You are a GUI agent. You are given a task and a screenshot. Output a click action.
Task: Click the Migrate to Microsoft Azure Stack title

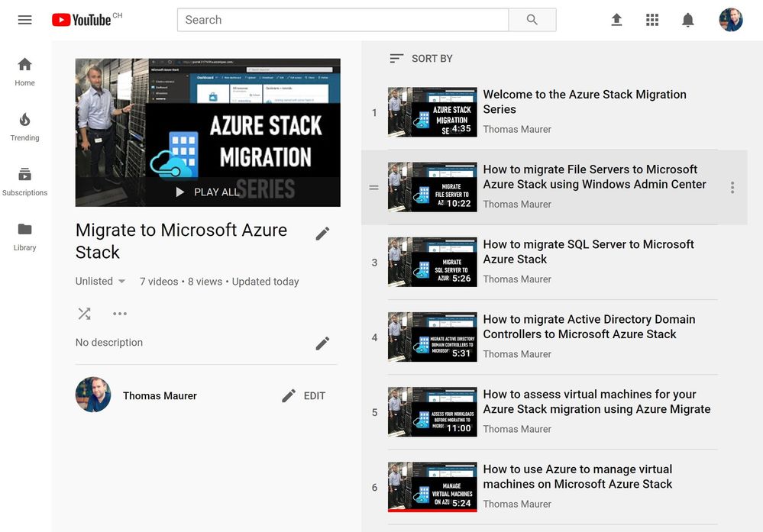coord(181,241)
